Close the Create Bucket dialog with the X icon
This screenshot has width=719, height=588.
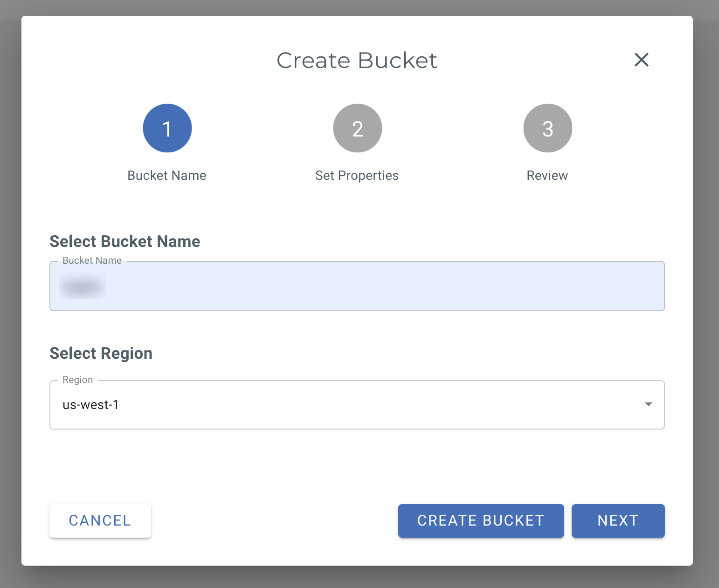coord(641,60)
